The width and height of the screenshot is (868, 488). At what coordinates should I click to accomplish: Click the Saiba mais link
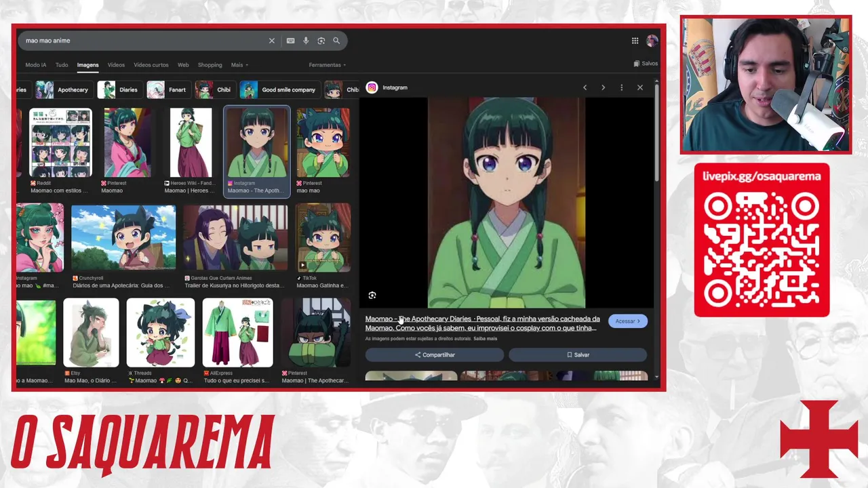[x=485, y=338]
